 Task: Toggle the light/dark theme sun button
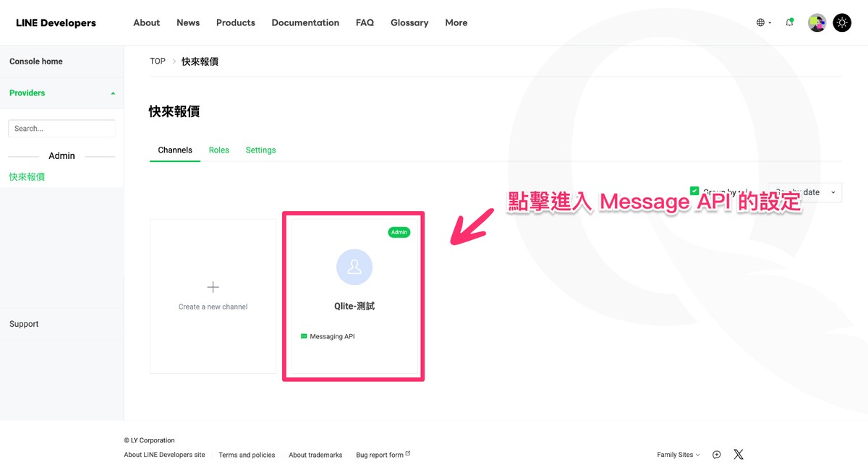[x=842, y=22]
